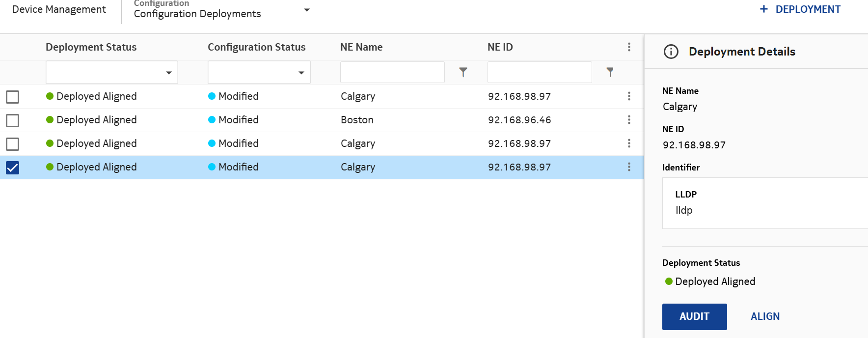Uncheck the highlighted Calgary row checkbox
Image resolution: width=868 pixels, height=338 pixels.
click(13, 168)
